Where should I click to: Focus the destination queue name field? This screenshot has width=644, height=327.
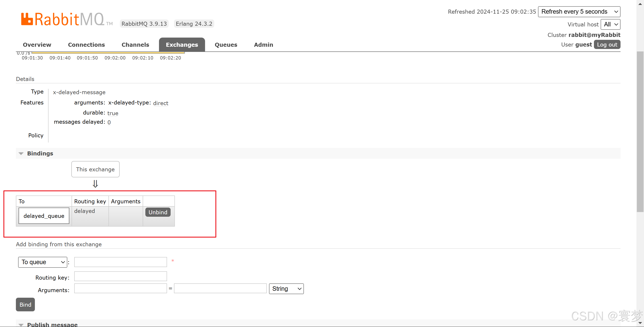121,262
